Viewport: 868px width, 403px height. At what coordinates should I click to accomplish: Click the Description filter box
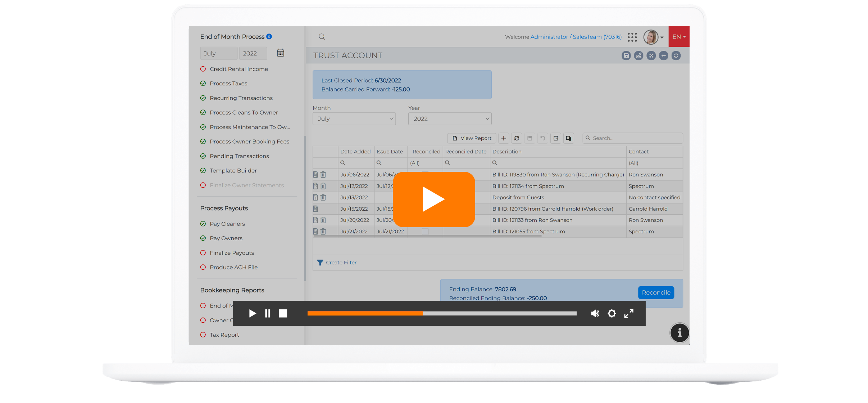[558, 163]
